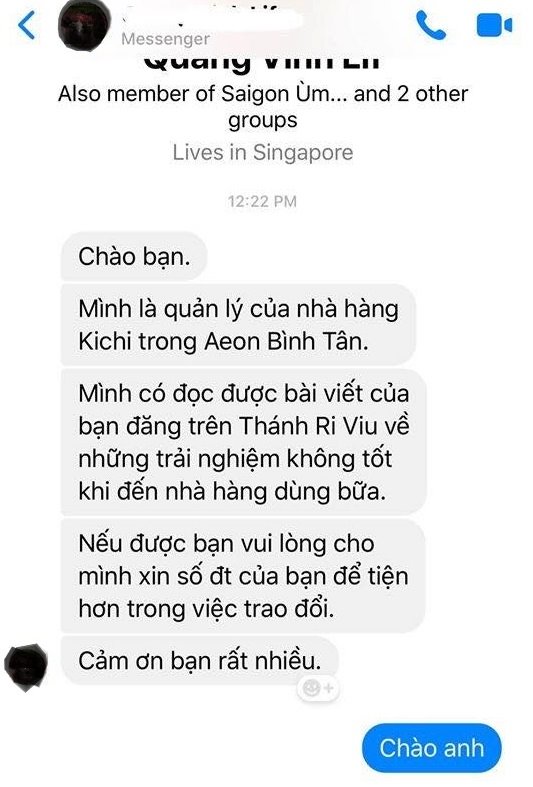This screenshot has height=787, width=533.
Task: Tap the blue back arrow
Action: (27, 24)
